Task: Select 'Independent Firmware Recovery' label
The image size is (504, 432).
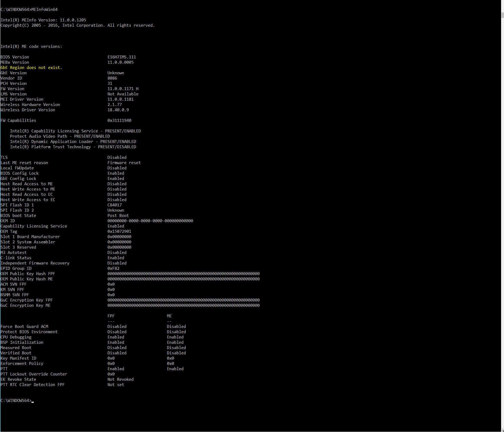Action: (35, 263)
